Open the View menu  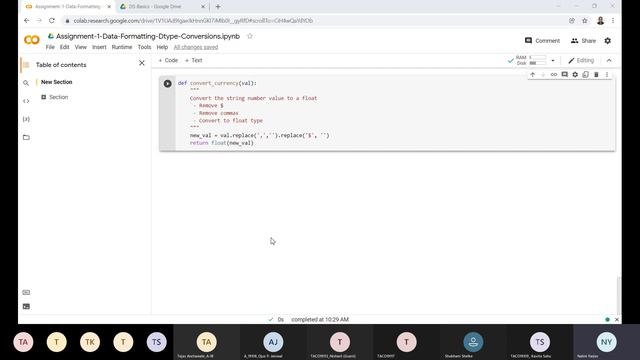(80, 47)
